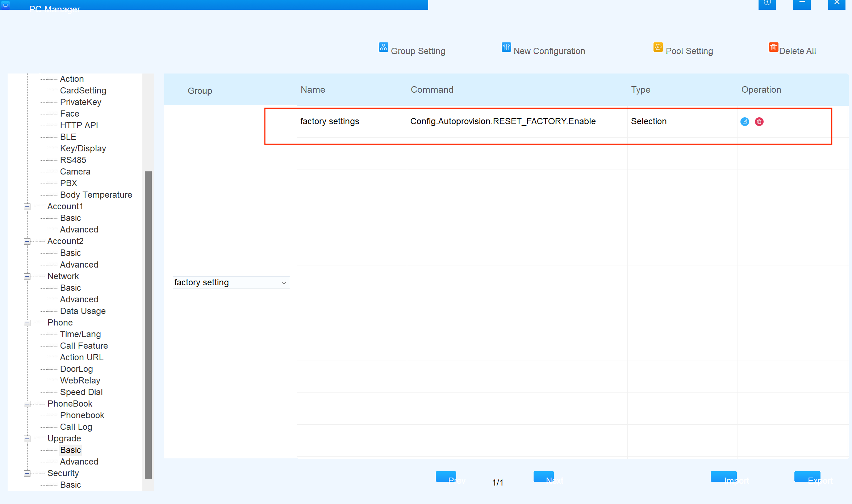The width and height of the screenshot is (852, 504).
Task: Select Data Usage in the tree
Action: click(x=83, y=311)
